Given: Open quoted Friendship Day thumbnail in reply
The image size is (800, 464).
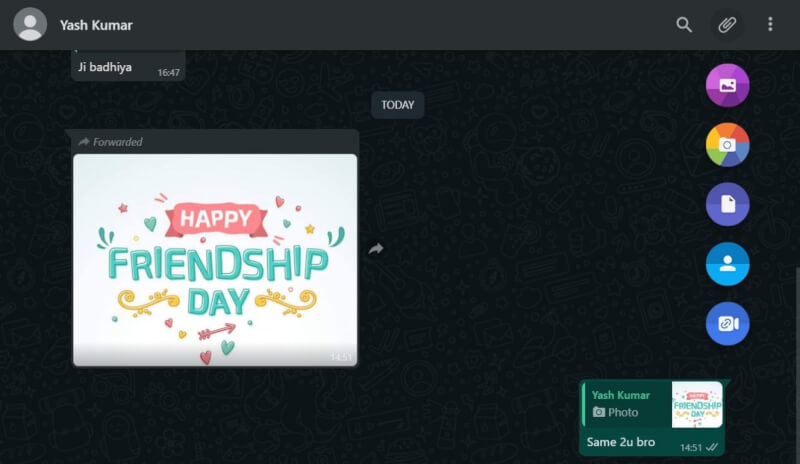Looking at the screenshot, I should tap(697, 405).
